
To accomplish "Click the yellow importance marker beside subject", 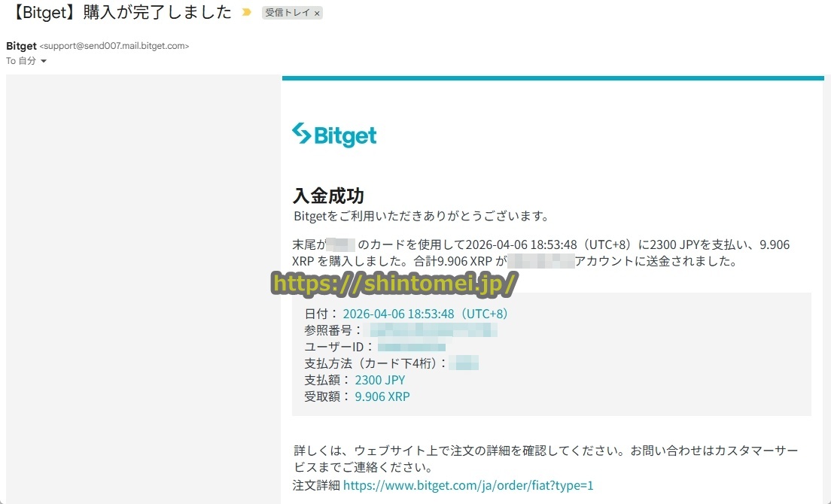I will coord(246,12).
